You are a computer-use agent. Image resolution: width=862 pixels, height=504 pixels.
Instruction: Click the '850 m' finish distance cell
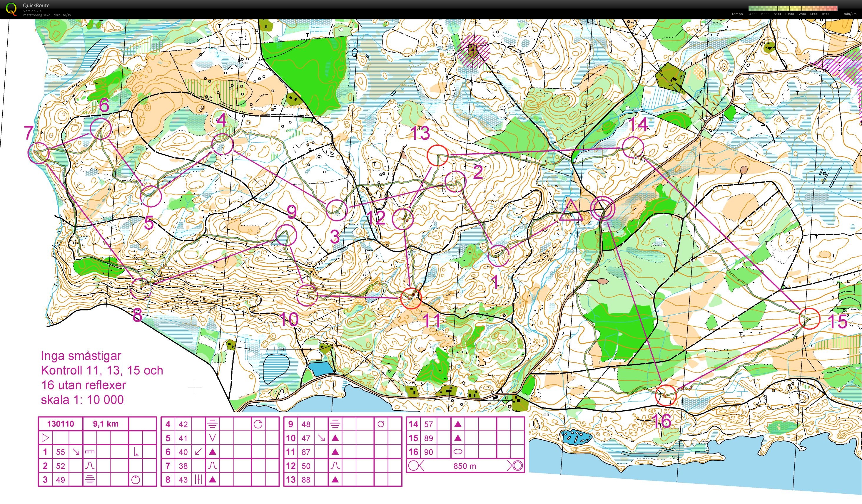tap(465, 466)
